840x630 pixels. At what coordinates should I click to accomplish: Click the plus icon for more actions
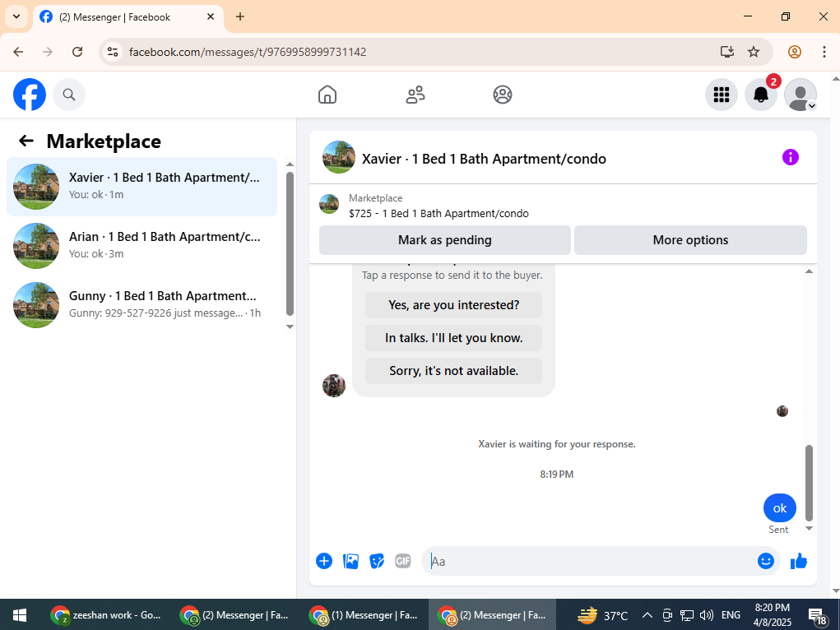click(324, 561)
